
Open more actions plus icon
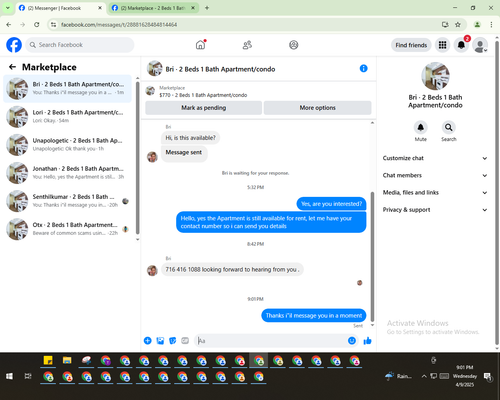click(x=148, y=340)
